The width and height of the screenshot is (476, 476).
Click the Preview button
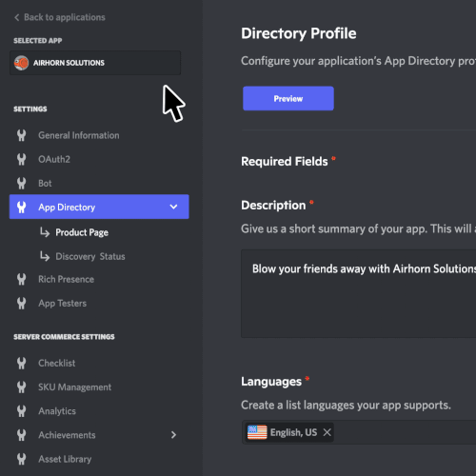(288, 98)
